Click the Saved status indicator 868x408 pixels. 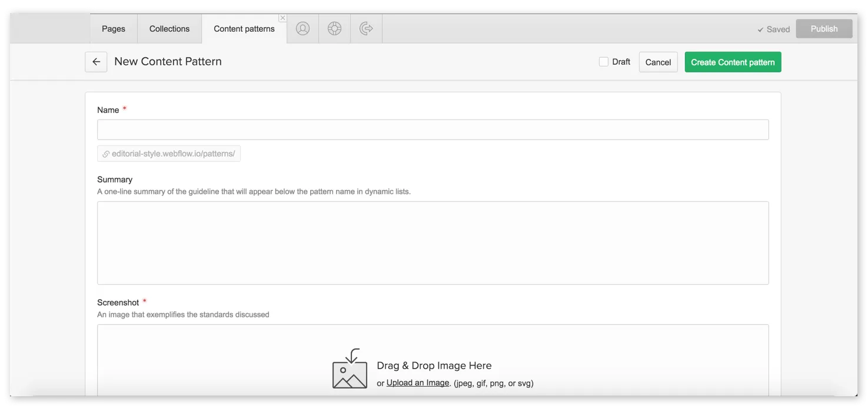click(x=773, y=29)
